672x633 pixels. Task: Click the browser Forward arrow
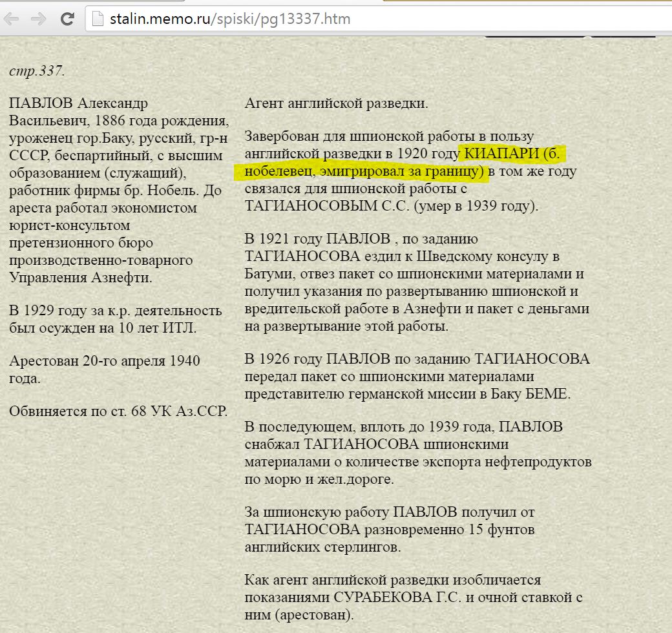tap(39, 19)
